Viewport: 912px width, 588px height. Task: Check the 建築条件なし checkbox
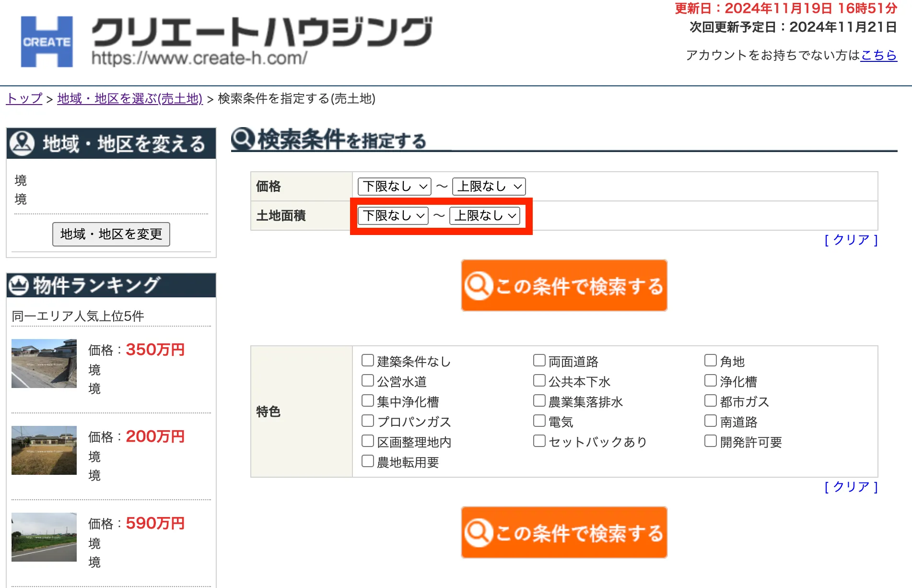coord(367,360)
